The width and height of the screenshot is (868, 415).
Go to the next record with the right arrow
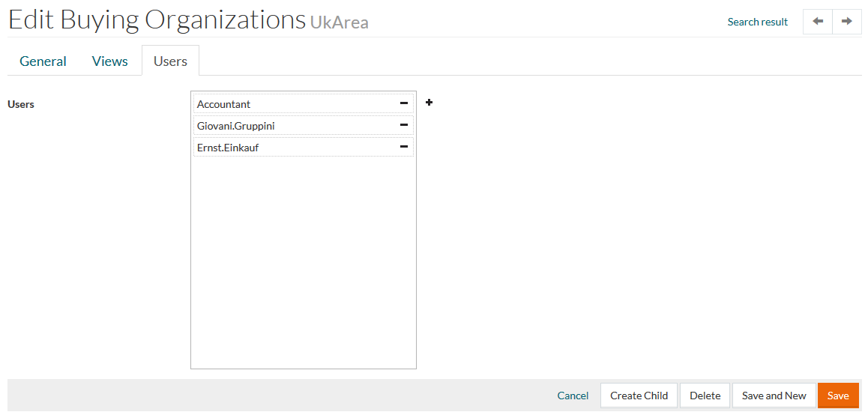click(x=846, y=22)
